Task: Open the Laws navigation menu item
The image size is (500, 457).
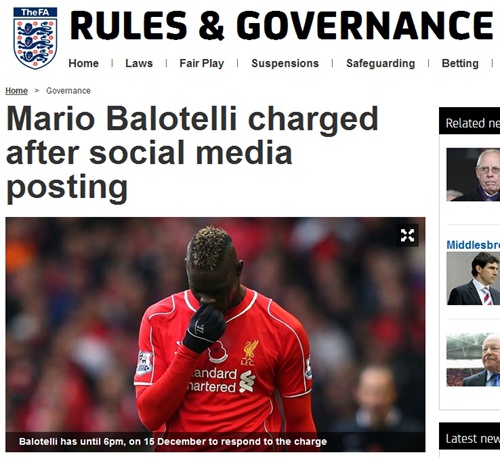Action: pos(139,63)
